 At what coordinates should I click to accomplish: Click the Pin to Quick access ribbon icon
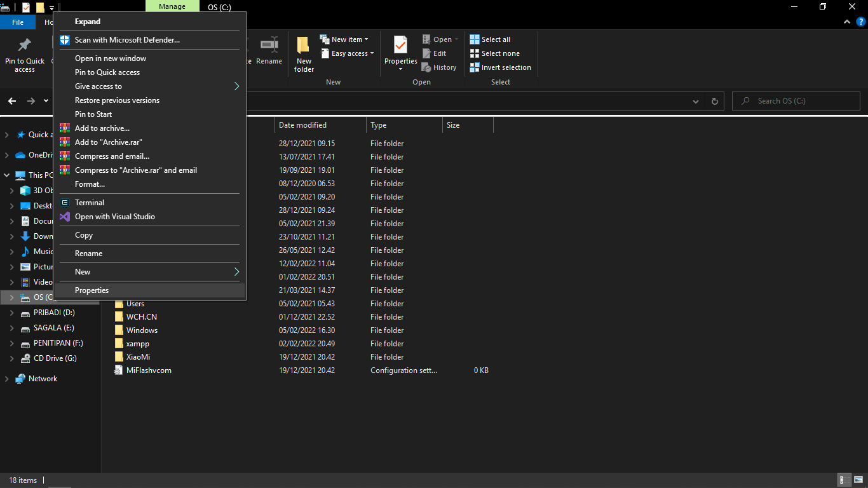tap(25, 44)
